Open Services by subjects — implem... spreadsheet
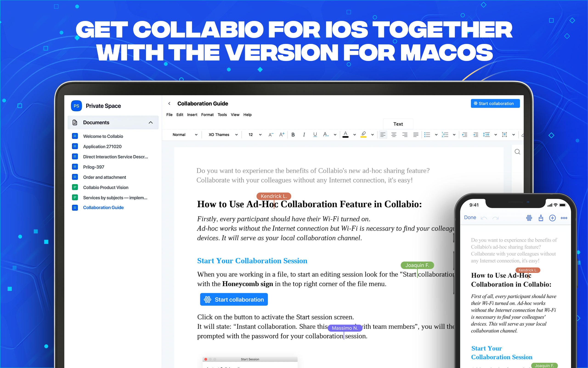The height and width of the screenshot is (368, 588). [x=115, y=198]
